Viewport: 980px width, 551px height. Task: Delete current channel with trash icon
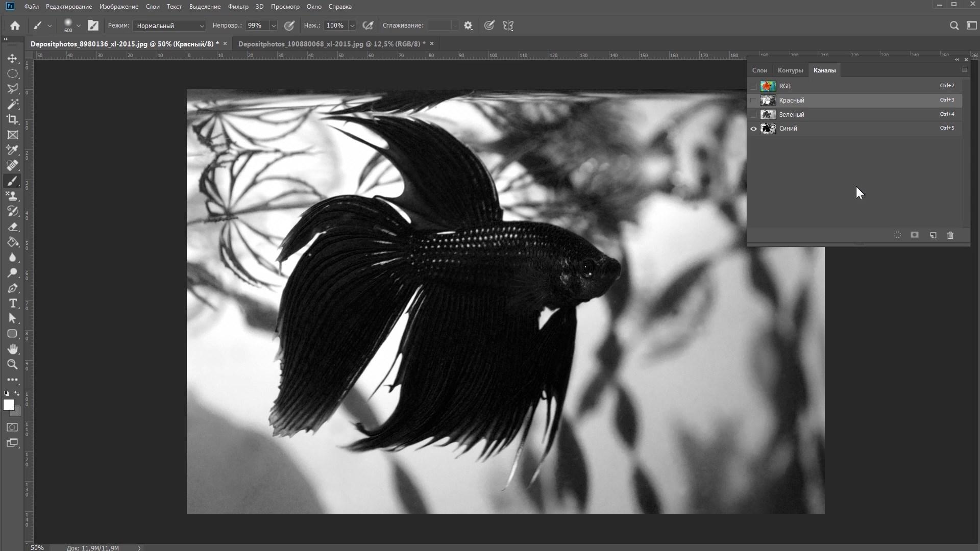[x=950, y=235]
